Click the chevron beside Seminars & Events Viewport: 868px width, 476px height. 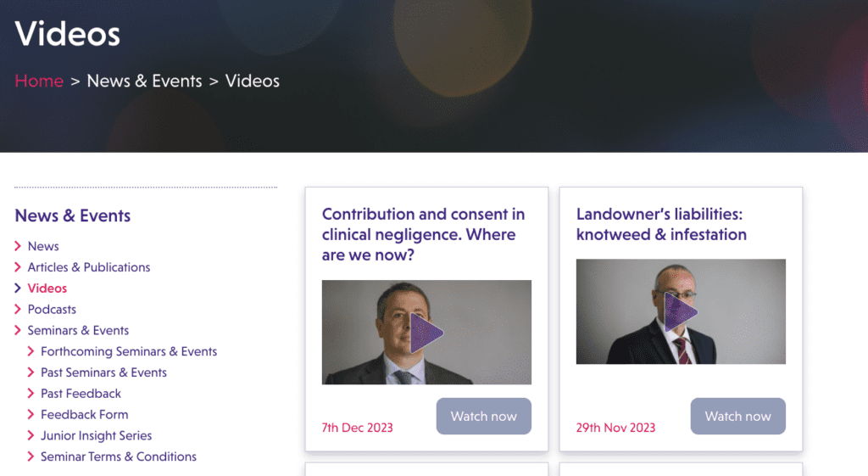(19, 331)
